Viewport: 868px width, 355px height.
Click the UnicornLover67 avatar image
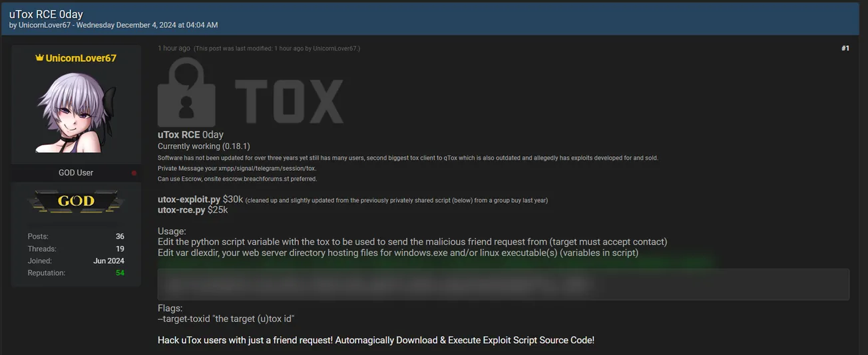76,112
